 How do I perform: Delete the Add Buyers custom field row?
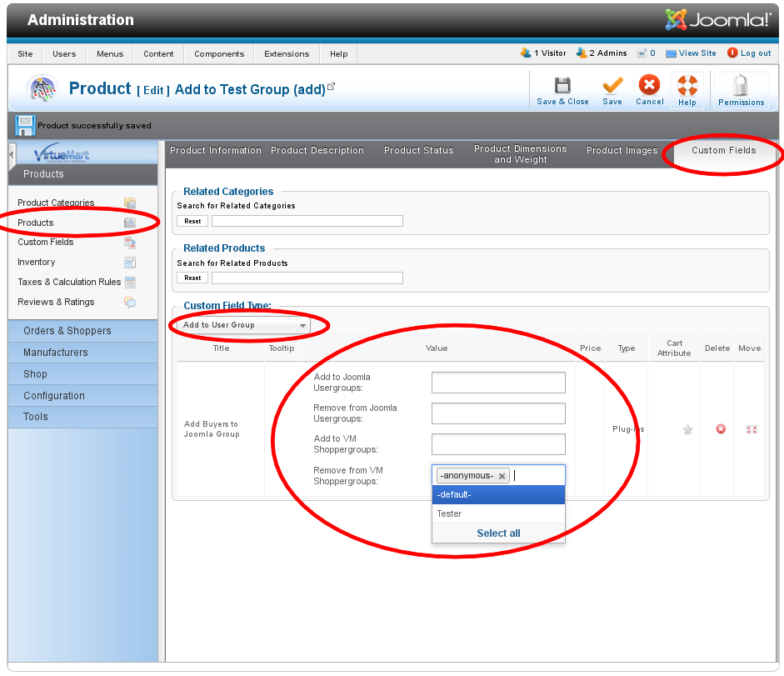(x=721, y=429)
